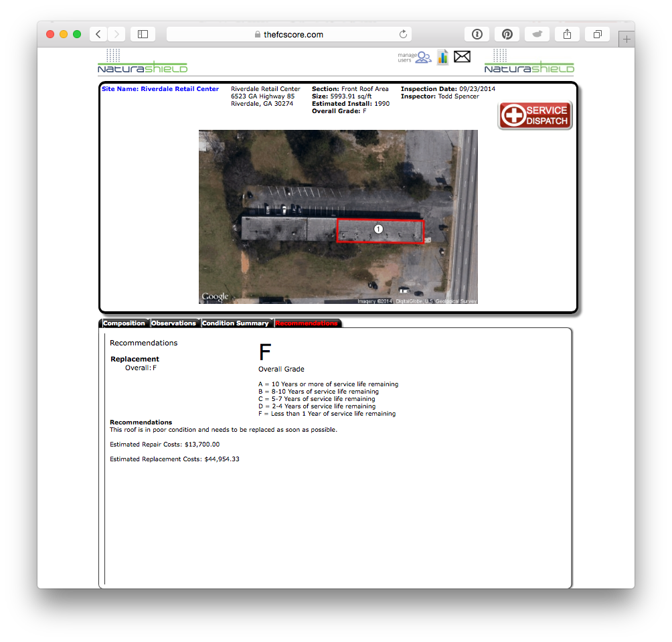
Task: Click the Safari sidebar toggle icon
Action: click(143, 33)
